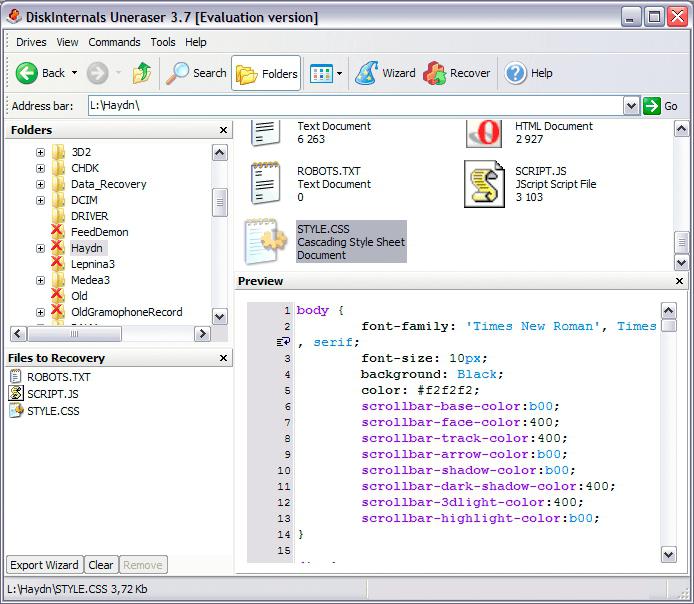Open Help via question mark icon
The image size is (694, 604).
[516, 73]
